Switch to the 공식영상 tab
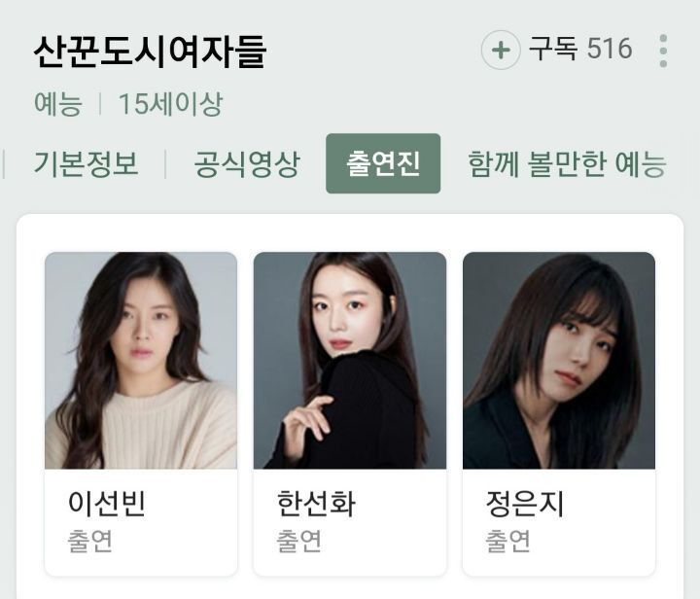The height and width of the screenshot is (599, 700). tap(246, 163)
